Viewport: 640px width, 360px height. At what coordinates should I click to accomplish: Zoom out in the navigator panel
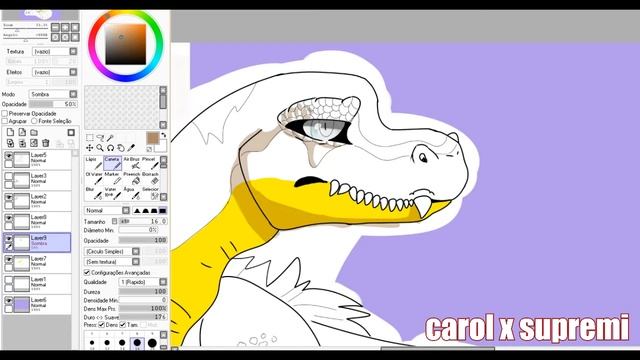55,27
